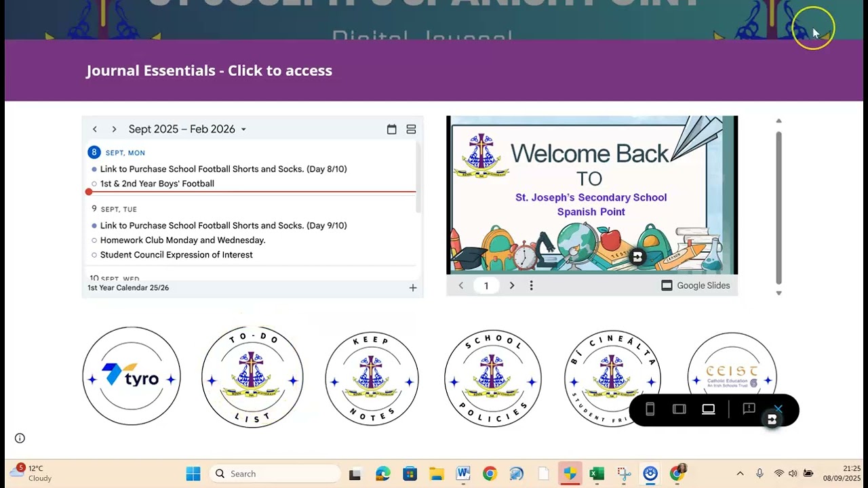Click the scroll down arrow of the page scrollbar
This screenshot has height=488, width=868.
point(778,293)
